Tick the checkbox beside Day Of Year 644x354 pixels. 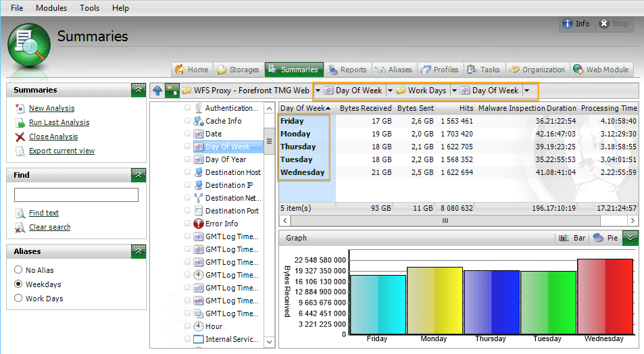pos(187,159)
